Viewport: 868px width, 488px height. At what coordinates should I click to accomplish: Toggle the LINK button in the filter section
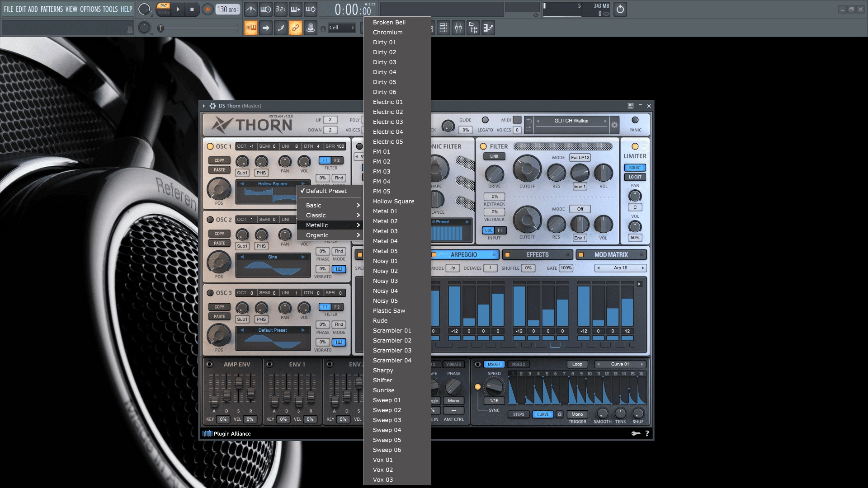tap(494, 156)
